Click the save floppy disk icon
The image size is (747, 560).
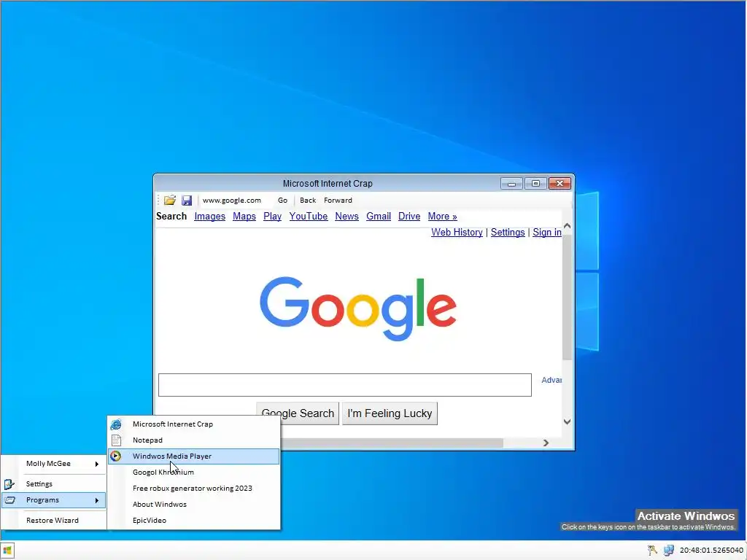click(x=187, y=200)
